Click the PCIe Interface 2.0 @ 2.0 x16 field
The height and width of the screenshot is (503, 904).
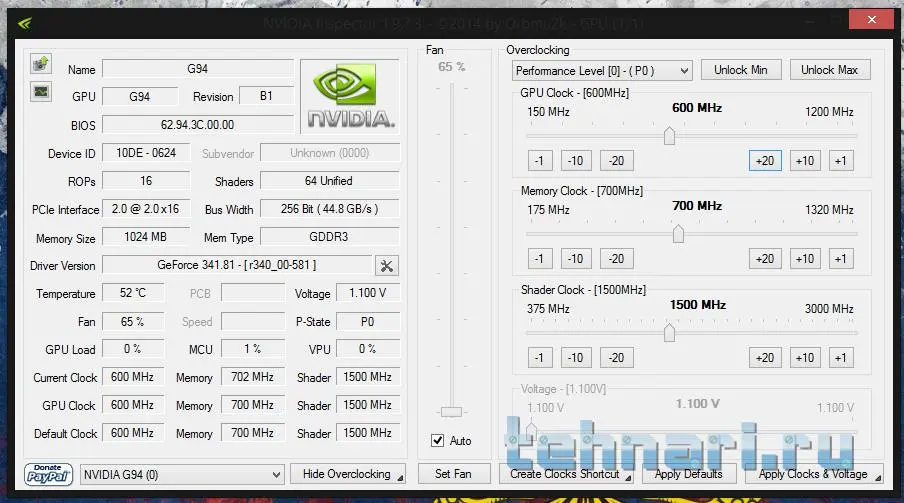point(146,209)
